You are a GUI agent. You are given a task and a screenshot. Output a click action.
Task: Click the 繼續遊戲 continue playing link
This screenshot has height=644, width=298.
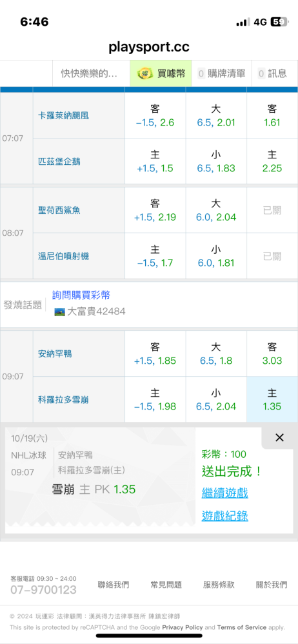224,493
